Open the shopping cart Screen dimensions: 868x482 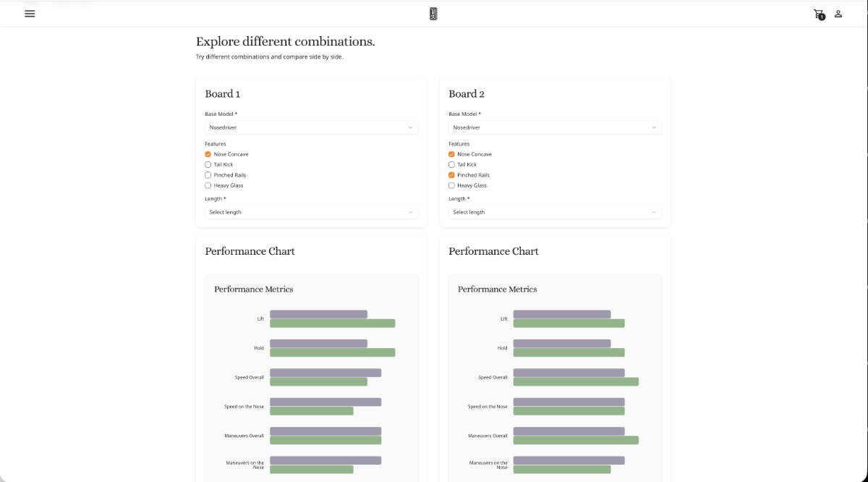click(x=817, y=13)
